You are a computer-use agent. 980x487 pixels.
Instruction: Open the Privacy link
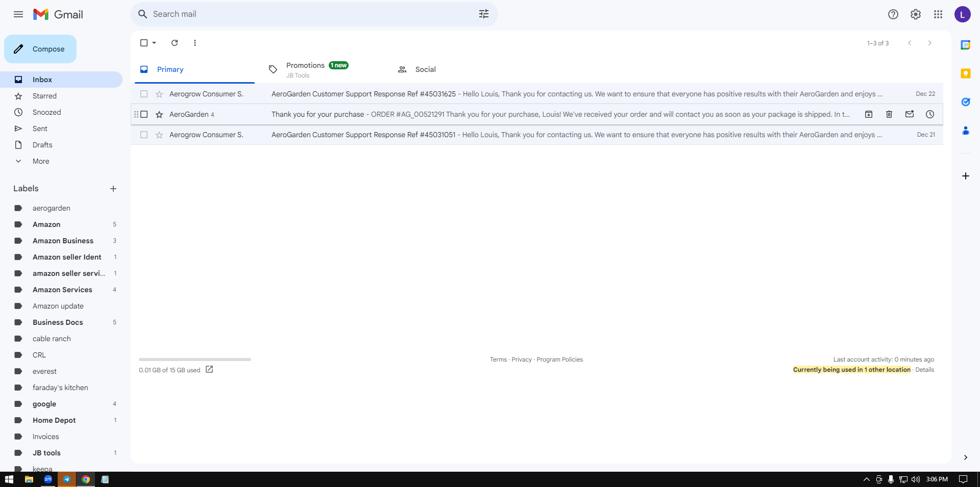pyautogui.click(x=522, y=360)
